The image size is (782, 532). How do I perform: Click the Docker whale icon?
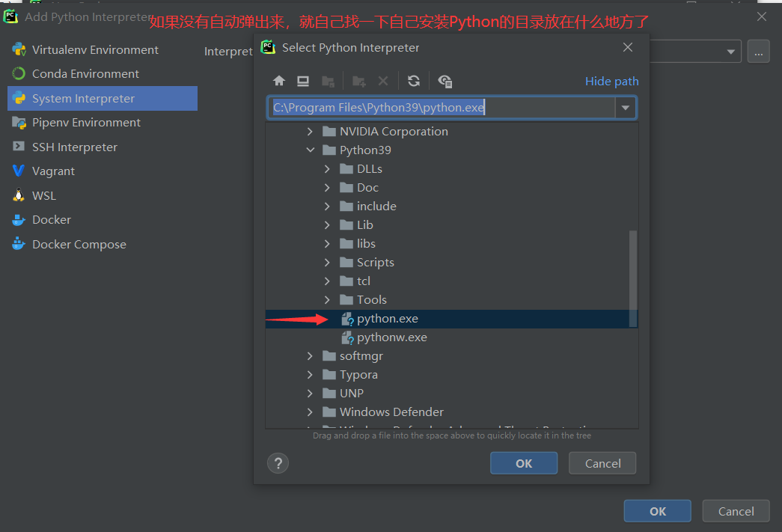point(19,219)
